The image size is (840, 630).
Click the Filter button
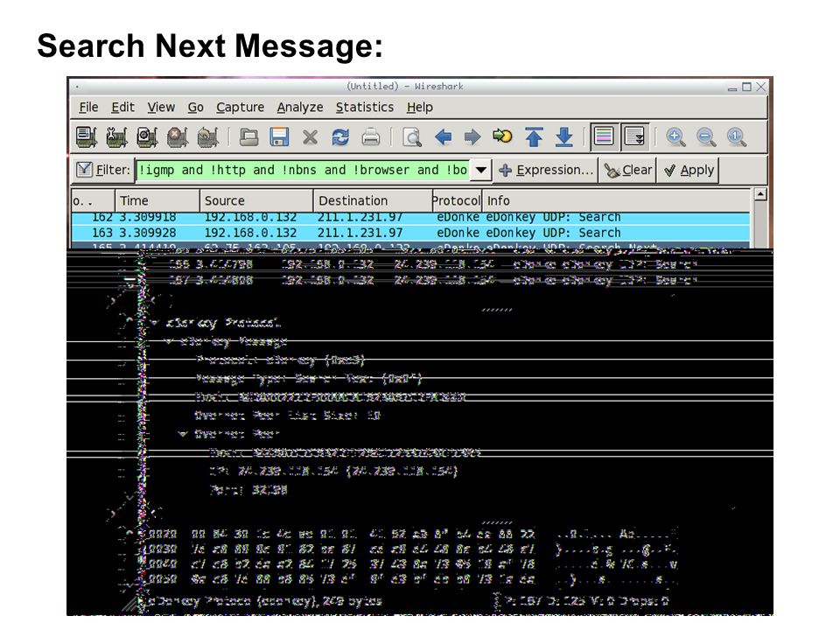click(103, 170)
